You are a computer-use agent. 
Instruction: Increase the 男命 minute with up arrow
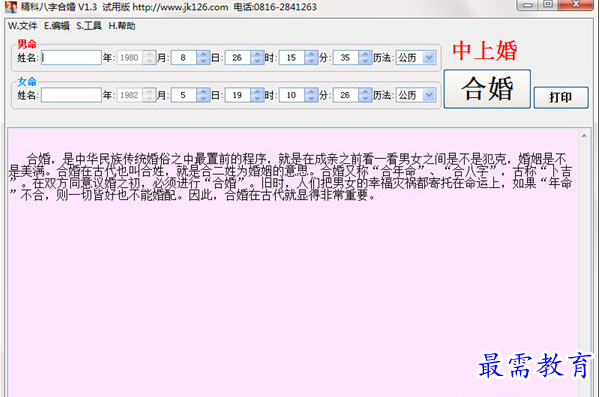pyautogui.click(x=365, y=54)
